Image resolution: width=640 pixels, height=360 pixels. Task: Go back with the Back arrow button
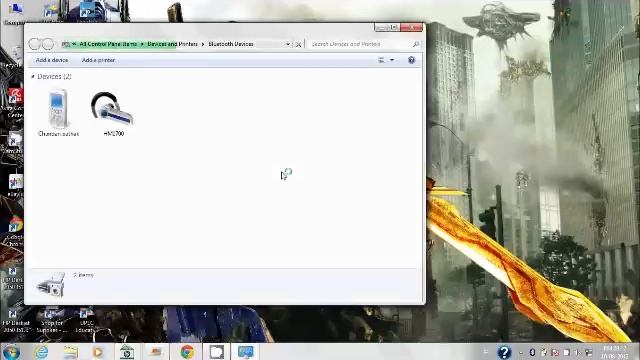[34, 44]
